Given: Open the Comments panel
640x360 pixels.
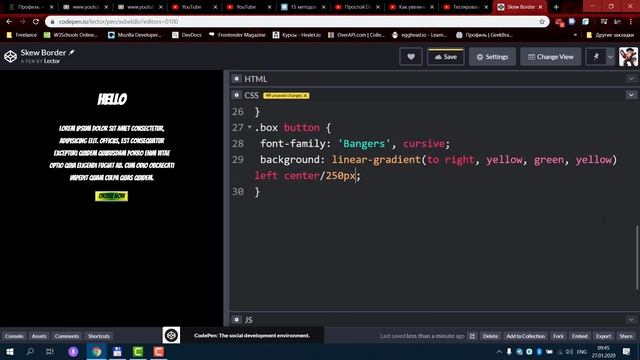Looking at the screenshot, I should 67,336.
